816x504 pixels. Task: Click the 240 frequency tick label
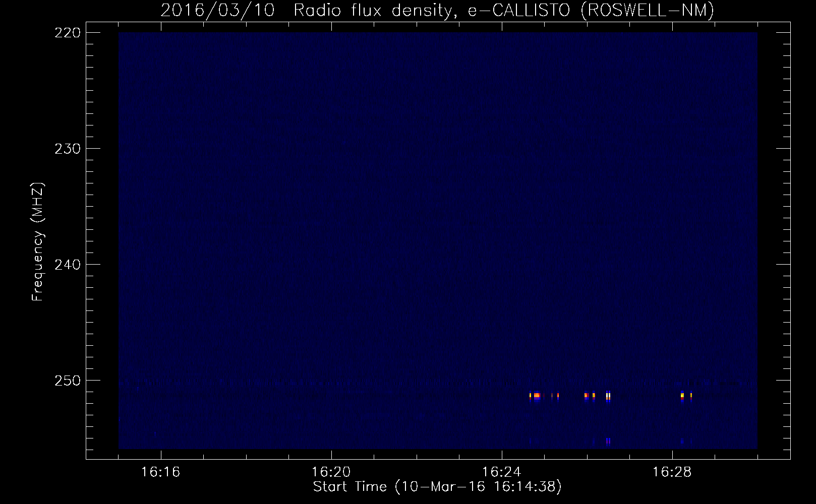coord(67,265)
